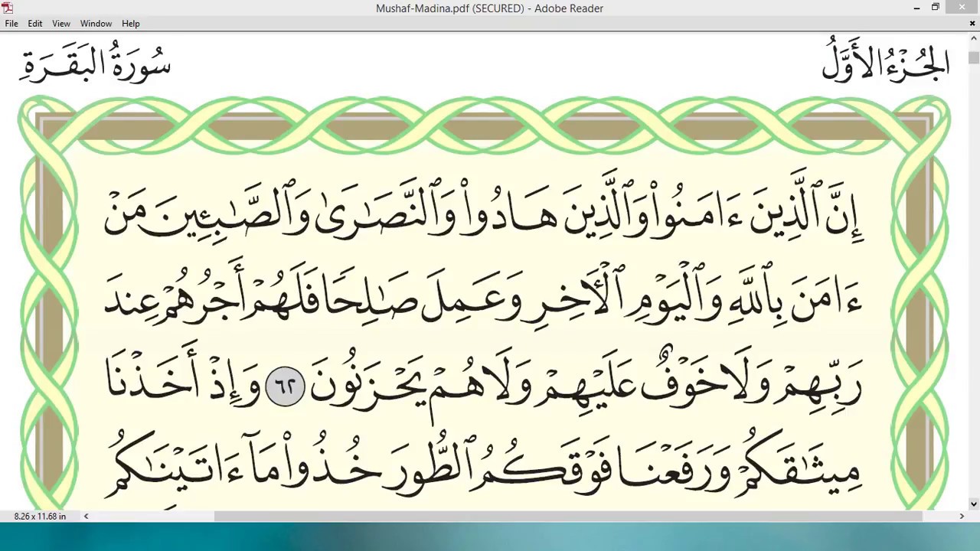This screenshot has width=980, height=551.
Task: Open the View menu
Action: tap(61, 24)
